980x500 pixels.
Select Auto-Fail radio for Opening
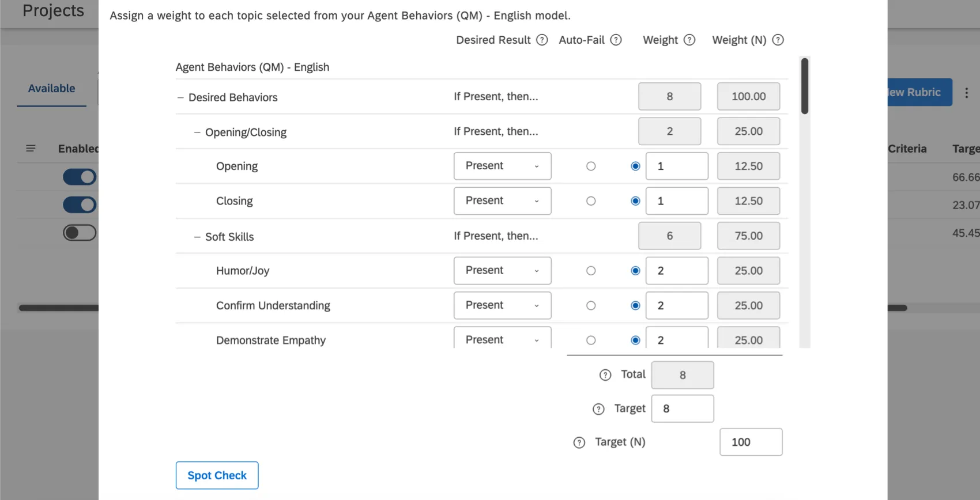coord(591,166)
